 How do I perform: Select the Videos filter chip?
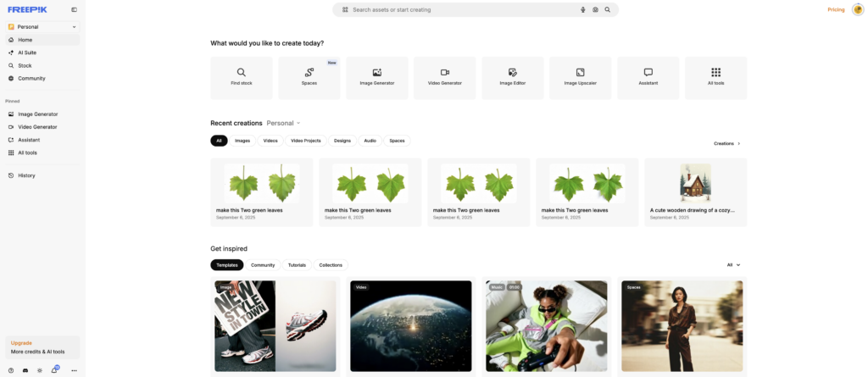tap(270, 141)
